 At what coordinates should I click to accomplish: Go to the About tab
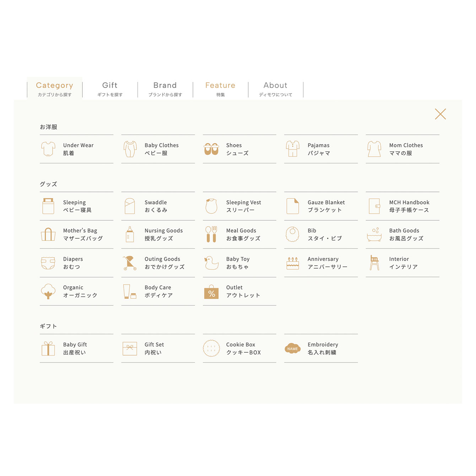[x=275, y=89]
